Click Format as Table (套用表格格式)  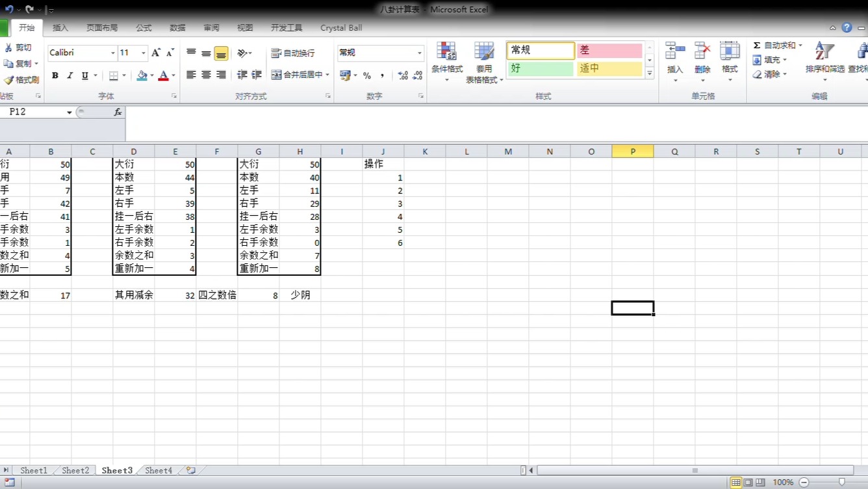485,63
